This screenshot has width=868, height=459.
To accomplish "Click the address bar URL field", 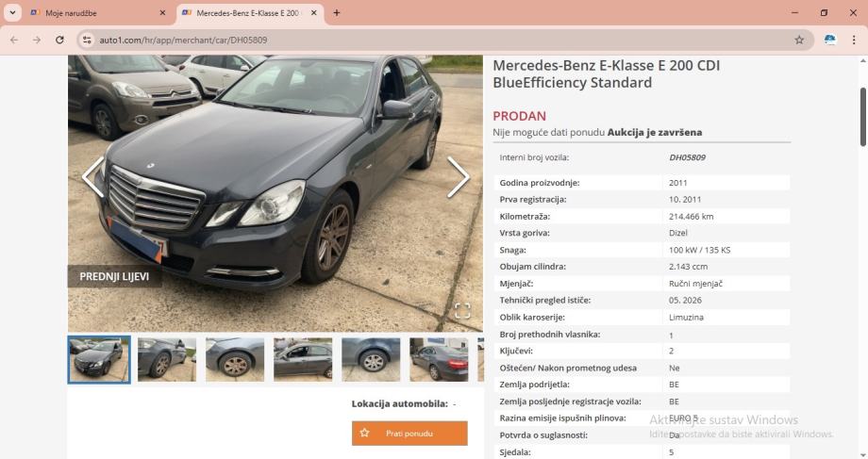I will point(442,40).
